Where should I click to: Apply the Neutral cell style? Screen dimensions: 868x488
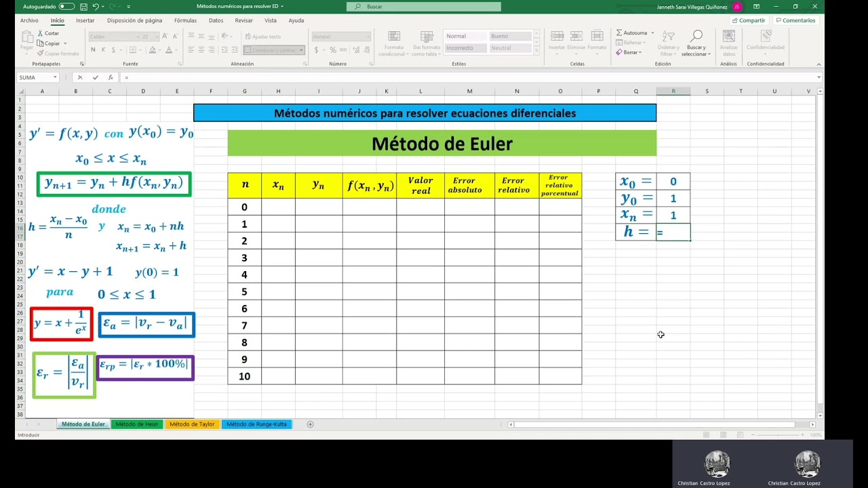pyautogui.click(x=509, y=48)
